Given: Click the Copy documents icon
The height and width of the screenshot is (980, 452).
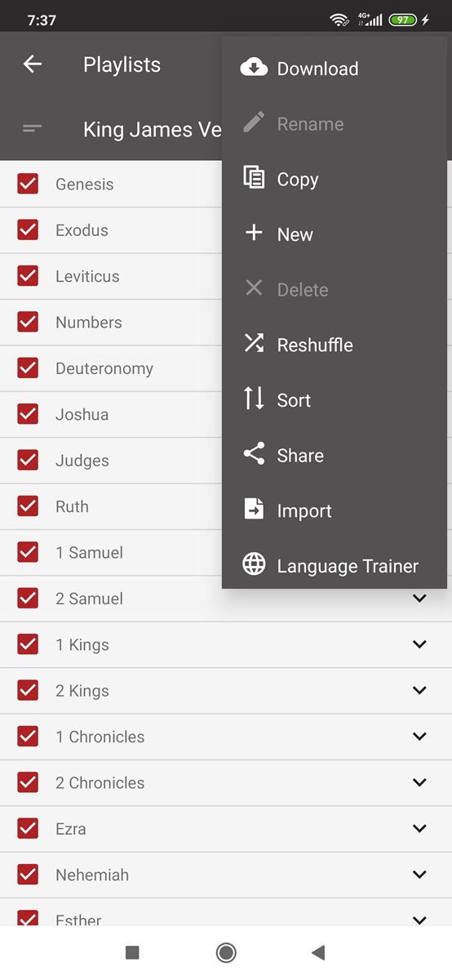Looking at the screenshot, I should [254, 178].
